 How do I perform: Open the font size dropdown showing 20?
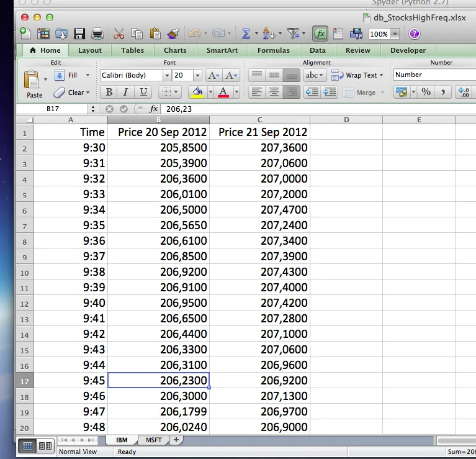197,75
